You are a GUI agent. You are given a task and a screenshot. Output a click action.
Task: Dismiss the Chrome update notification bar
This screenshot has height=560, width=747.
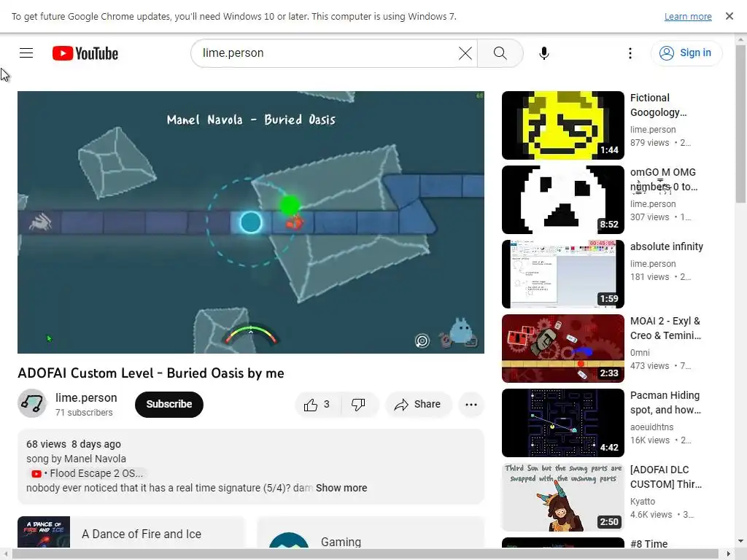click(729, 16)
